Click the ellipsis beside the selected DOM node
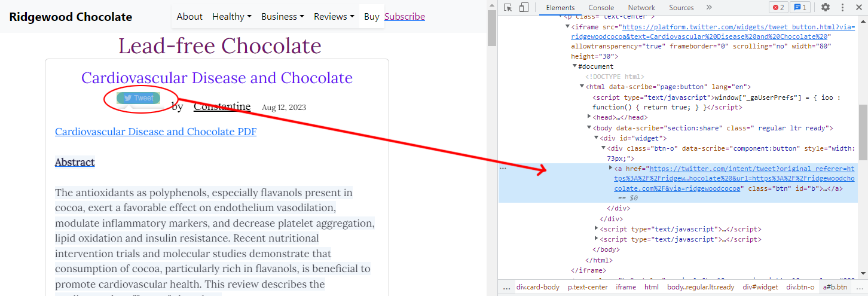The width and height of the screenshot is (868, 296). [x=503, y=169]
